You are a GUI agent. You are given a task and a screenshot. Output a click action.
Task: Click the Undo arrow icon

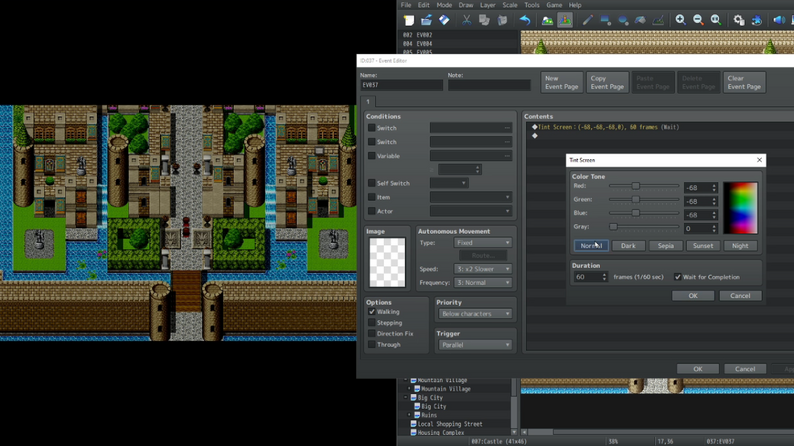click(x=525, y=20)
